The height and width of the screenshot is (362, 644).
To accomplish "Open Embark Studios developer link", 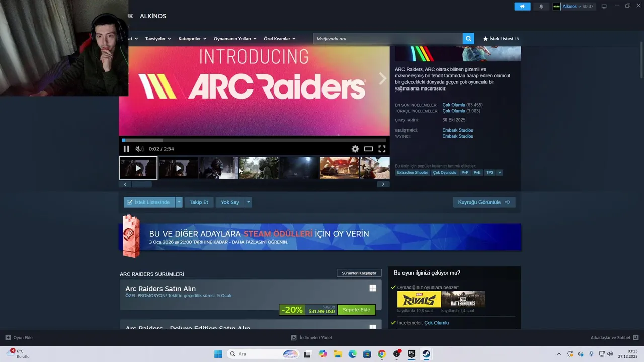I will click(458, 130).
